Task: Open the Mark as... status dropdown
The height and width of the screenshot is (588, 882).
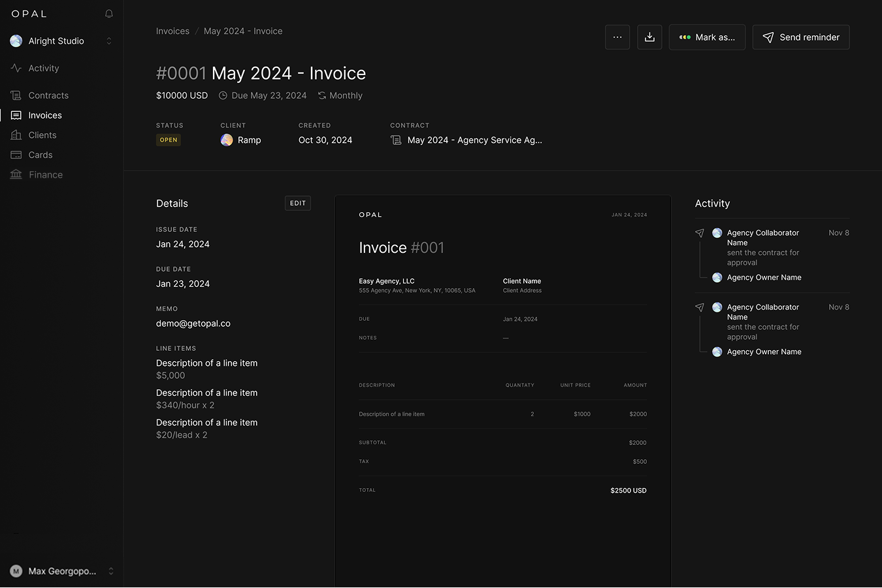Action: 707,37
